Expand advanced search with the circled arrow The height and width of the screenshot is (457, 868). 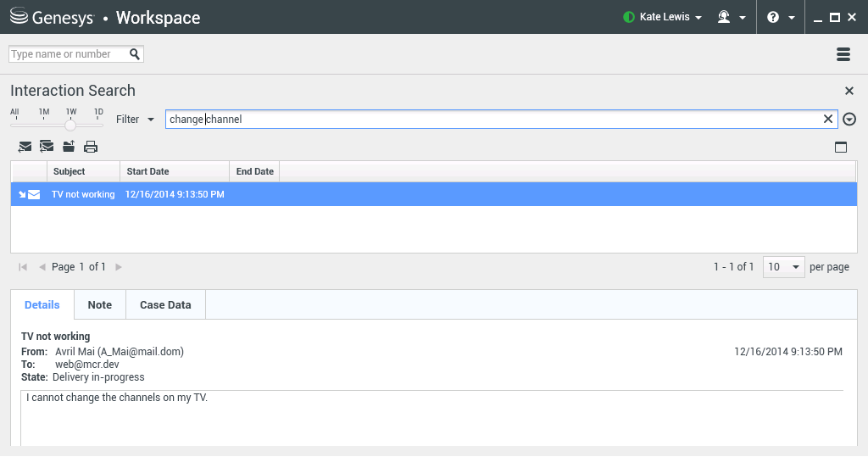click(x=849, y=120)
